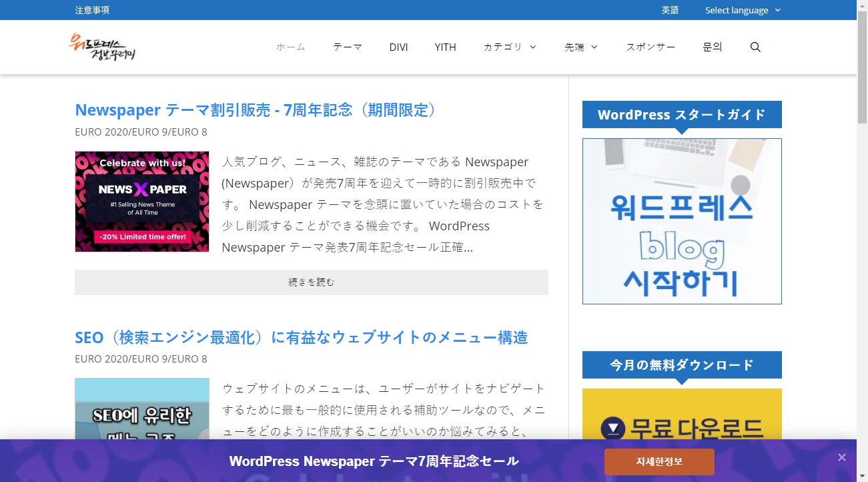
Task: Click the 워드프레스 blog 시작하기 sidebar image
Action: [x=682, y=221]
